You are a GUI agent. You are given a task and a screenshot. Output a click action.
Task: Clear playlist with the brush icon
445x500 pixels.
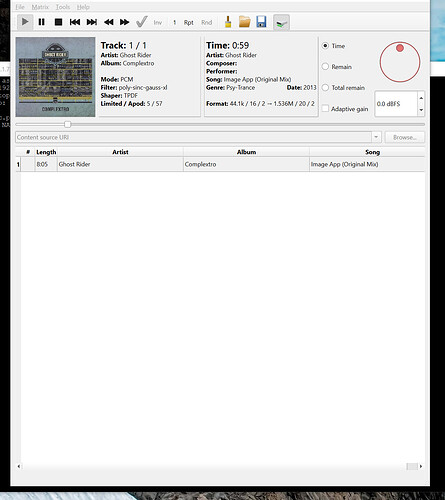pos(228,22)
